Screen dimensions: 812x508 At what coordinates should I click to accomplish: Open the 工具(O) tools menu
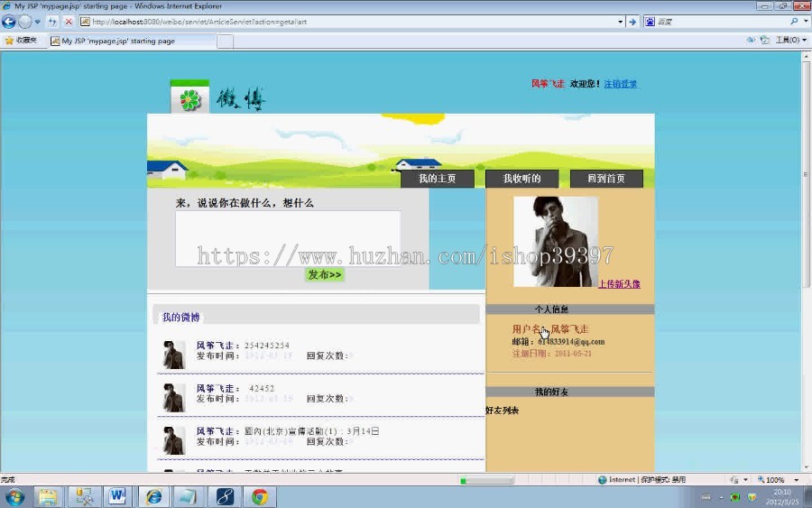tap(790, 40)
